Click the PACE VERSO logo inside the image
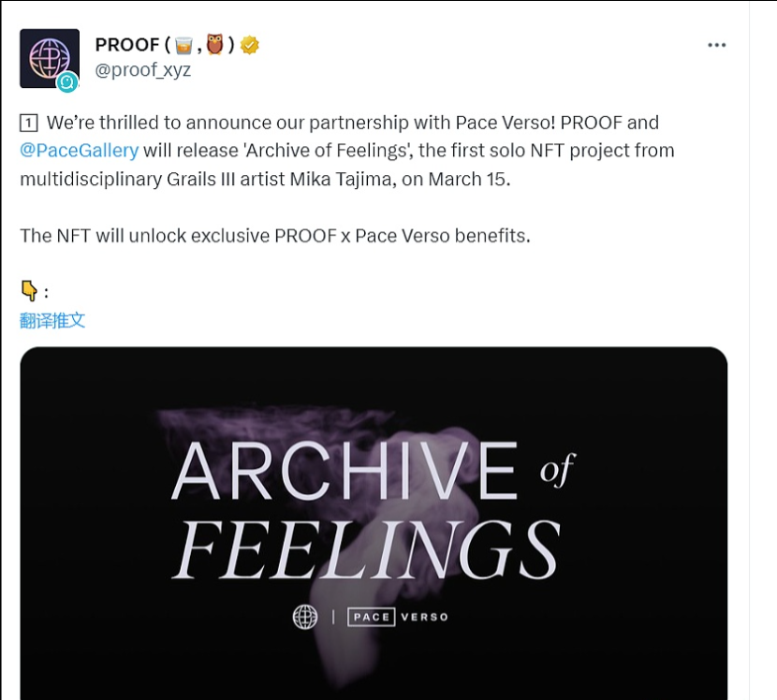 [396, 616]
